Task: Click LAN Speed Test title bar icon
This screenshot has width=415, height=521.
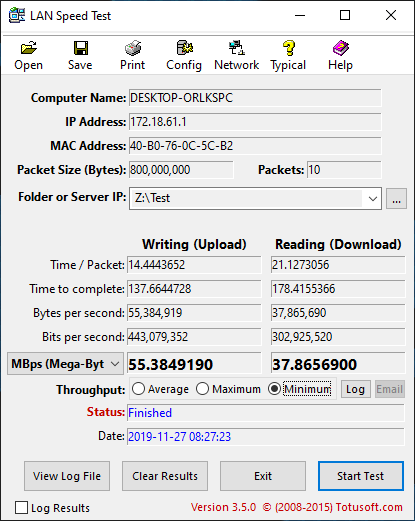Action: pyautogui.click(x=17, y=15)
